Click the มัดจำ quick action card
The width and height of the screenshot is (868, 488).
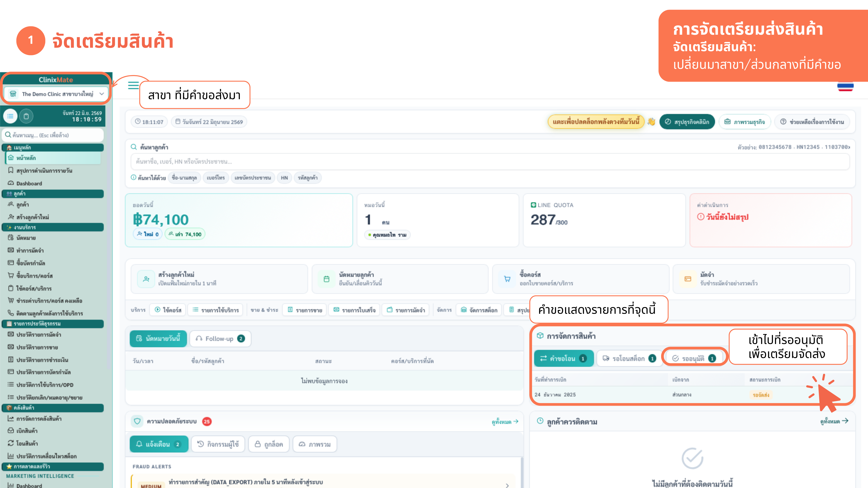761,279
